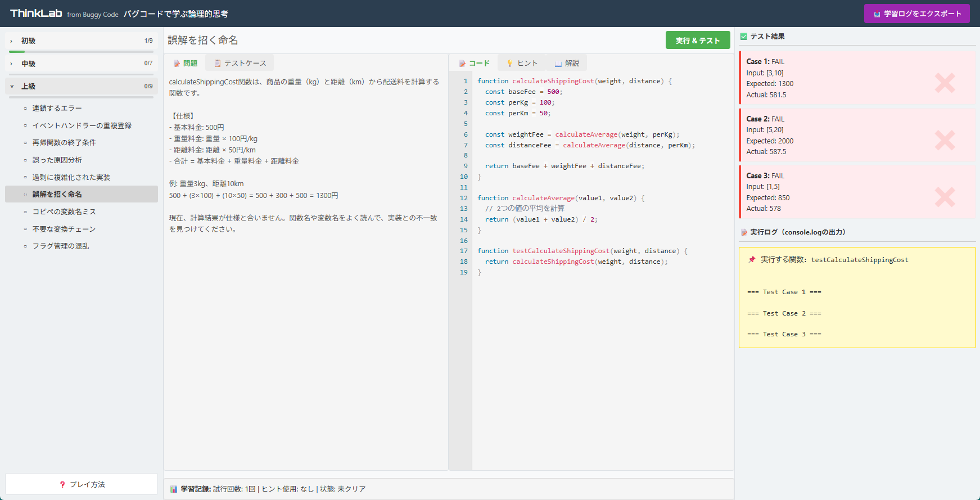The image size is (980, 500).
Task: Click the red X on Case 2
Action: click(x=945, y=140)
